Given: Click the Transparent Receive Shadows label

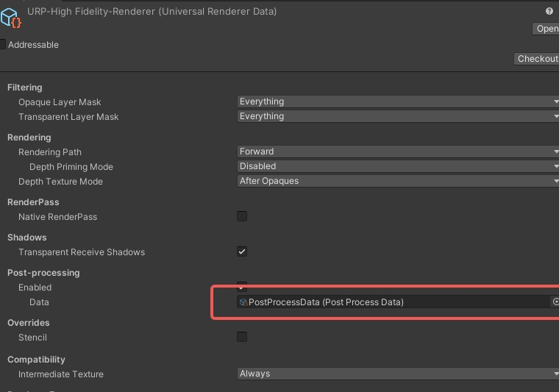Looking at the screenshot, I should point(82,252).
